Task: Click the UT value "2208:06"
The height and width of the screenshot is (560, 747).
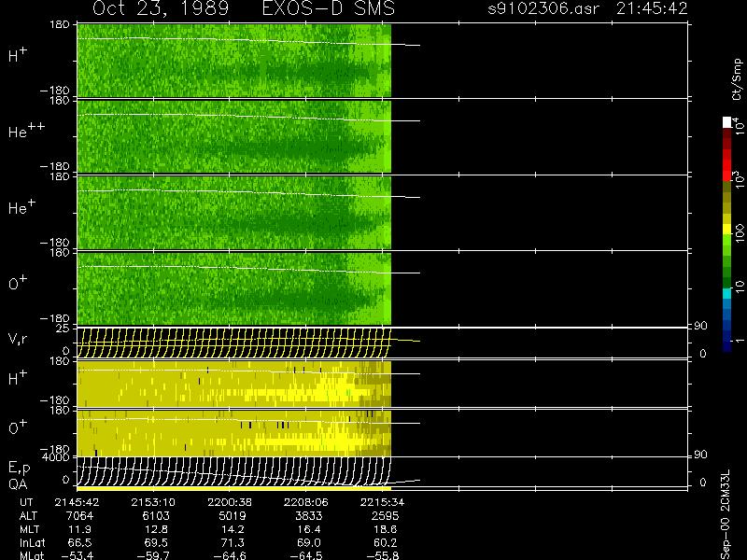Action: point(305,502)
